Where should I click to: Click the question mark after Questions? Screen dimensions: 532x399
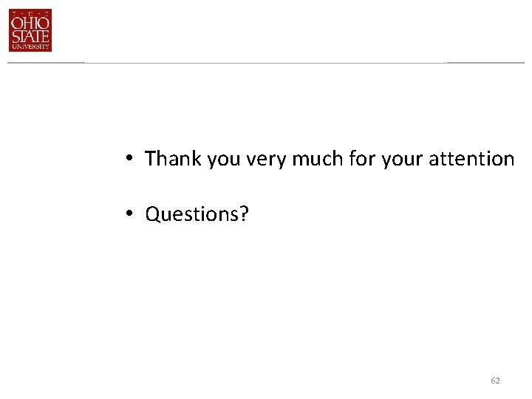click(245, 214)
